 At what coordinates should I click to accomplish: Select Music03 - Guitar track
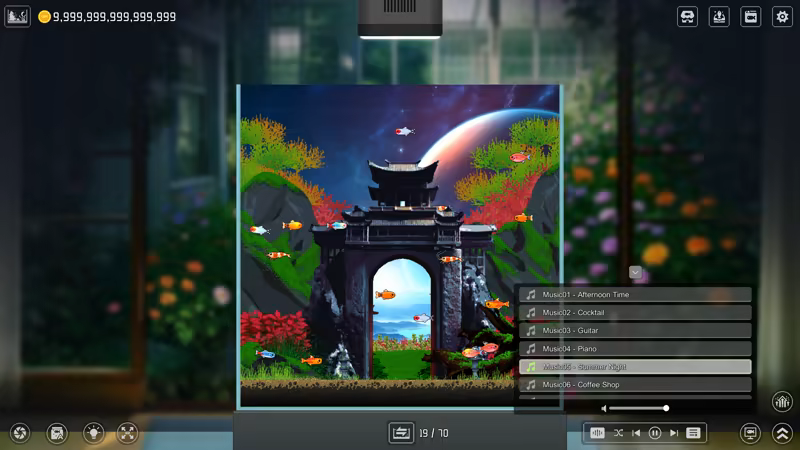coord(635,331)
